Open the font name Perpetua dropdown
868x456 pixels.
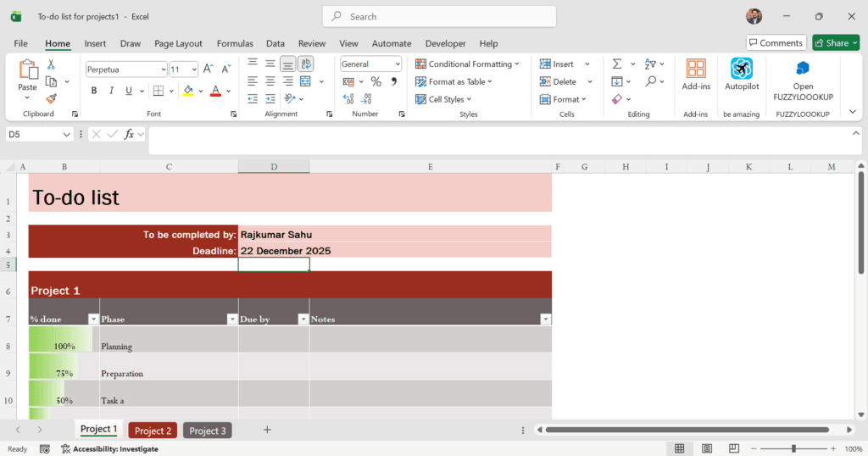click(x=164, y=70)
